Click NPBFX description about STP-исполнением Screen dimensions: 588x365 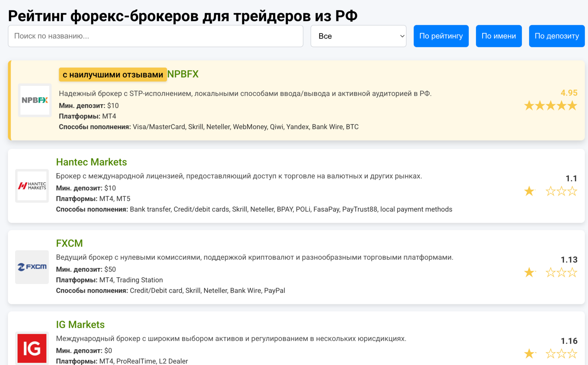(x=245, y=94)
